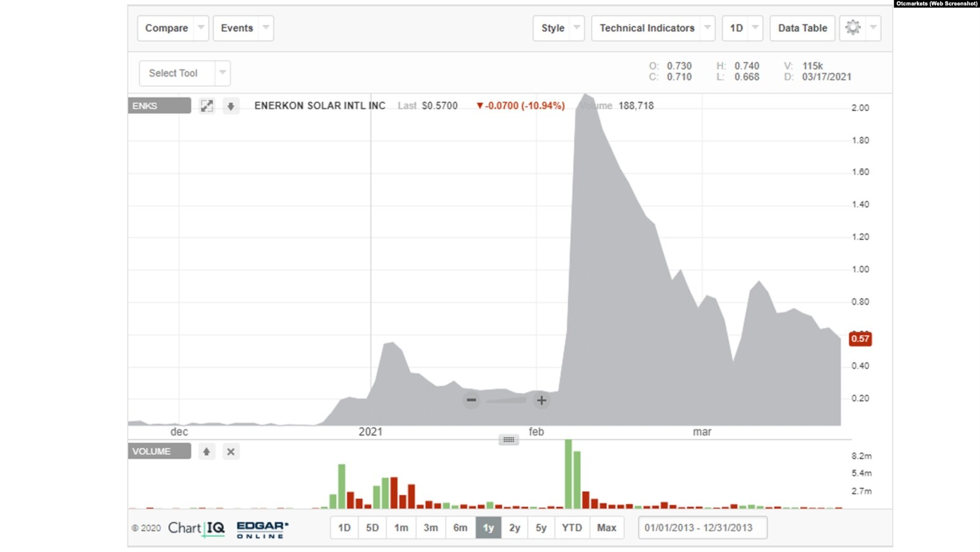Click the 8.2m volume axis label
The image size is (980, 552).
pos(862,456)
